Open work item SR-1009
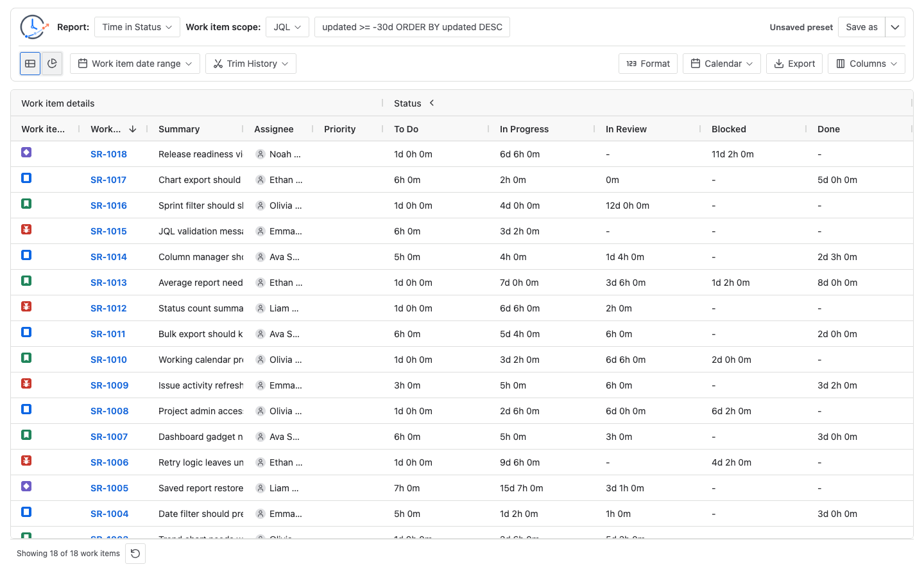 (109, 385)
